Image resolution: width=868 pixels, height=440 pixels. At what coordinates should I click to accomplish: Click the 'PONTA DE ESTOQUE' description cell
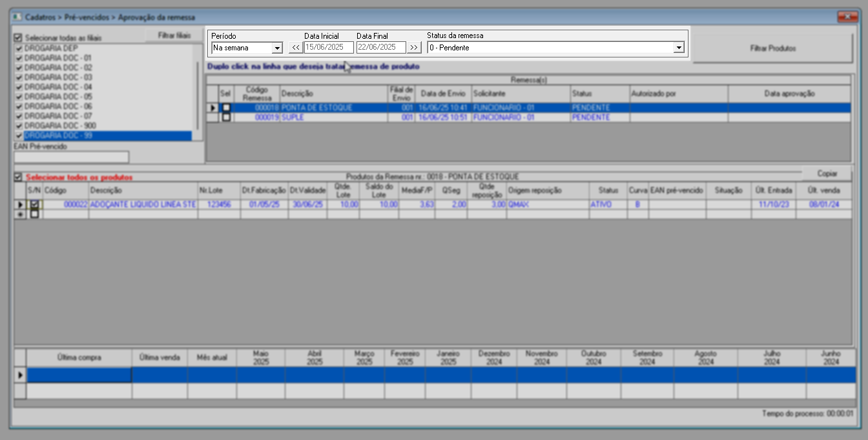click(x=333, y=108)
